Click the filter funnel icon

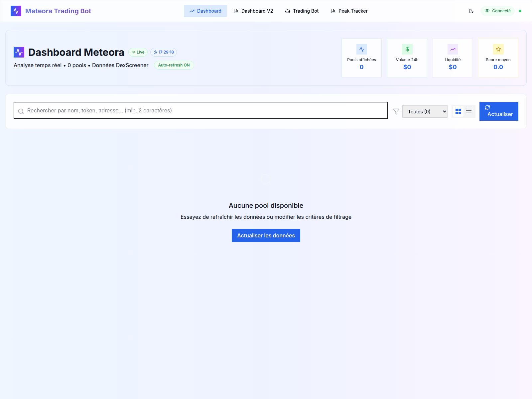(396, 111)
